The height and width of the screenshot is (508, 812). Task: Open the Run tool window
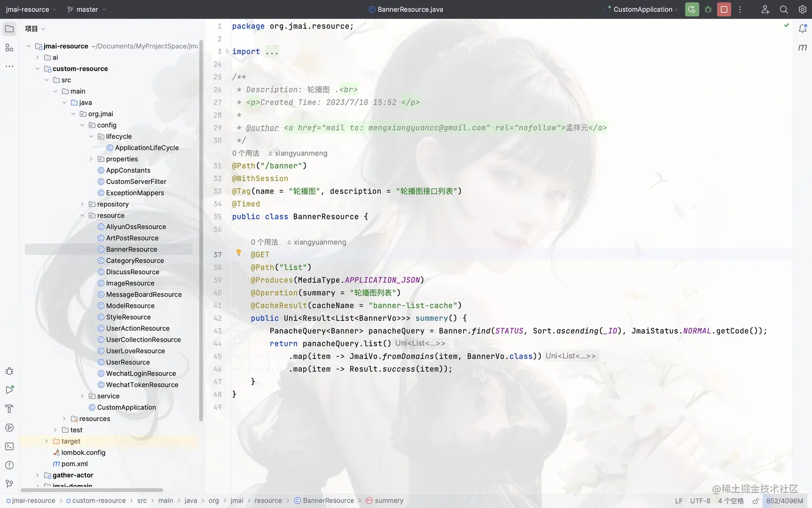click(x=9, y=390)
